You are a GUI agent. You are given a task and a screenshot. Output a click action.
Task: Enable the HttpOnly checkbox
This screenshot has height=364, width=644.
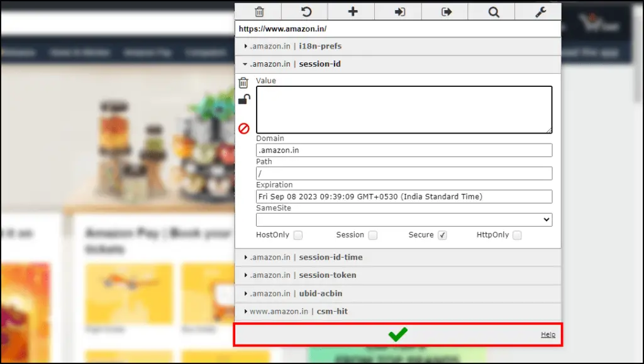(517, 236)
